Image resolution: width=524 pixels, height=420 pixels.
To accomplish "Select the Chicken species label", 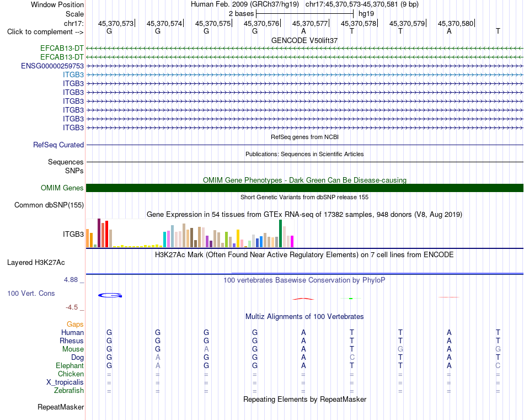I will (71, 374).
